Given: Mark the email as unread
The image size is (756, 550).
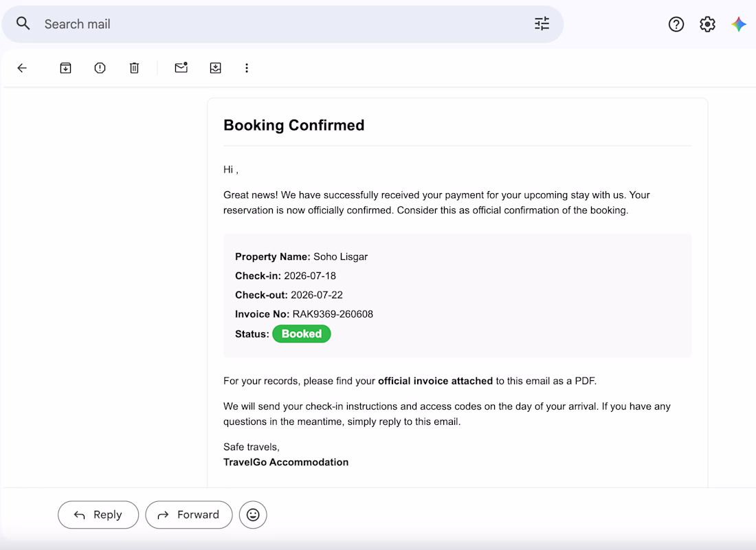Looking at the screenshot, I should click(x=181, y=67).
